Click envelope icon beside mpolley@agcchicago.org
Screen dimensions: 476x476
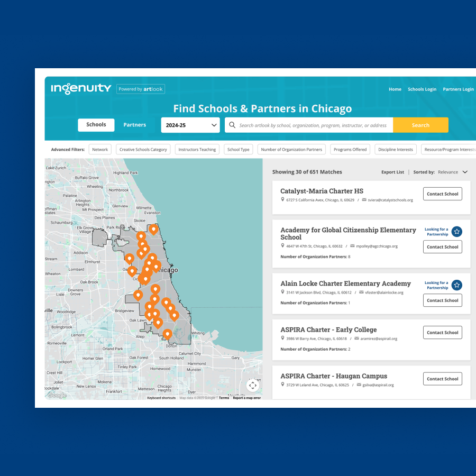[x=352, y=246]
